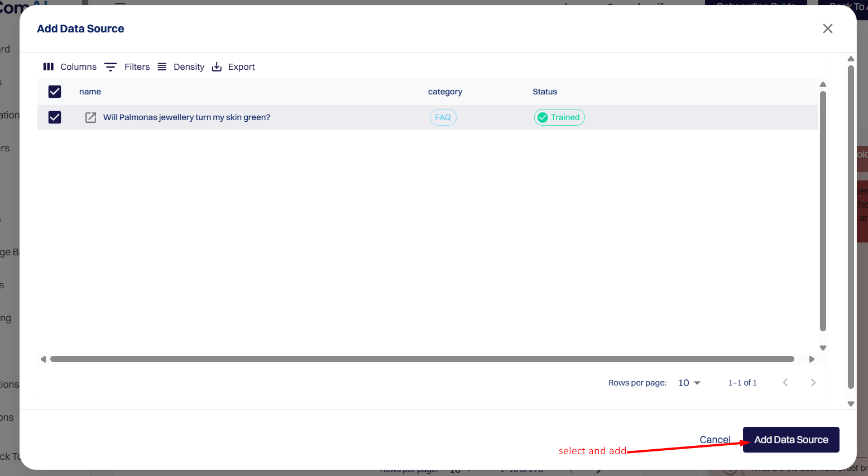
Task: Go to next page arrow
Action: 813,383
